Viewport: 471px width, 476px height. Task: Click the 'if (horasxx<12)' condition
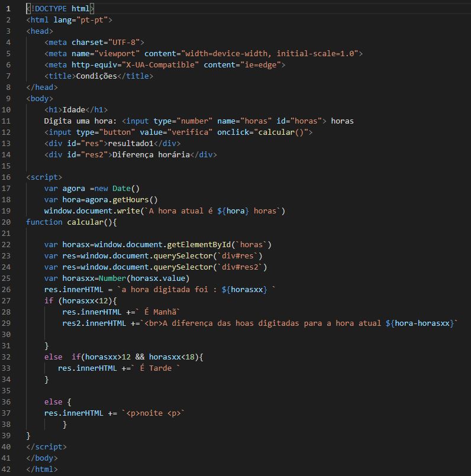[x=78, y=301]
